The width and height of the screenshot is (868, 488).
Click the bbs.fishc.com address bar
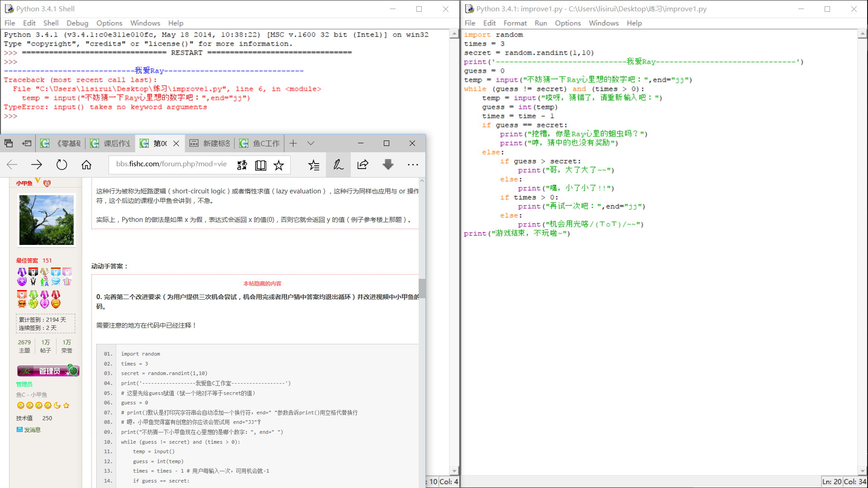coord(172,164)
